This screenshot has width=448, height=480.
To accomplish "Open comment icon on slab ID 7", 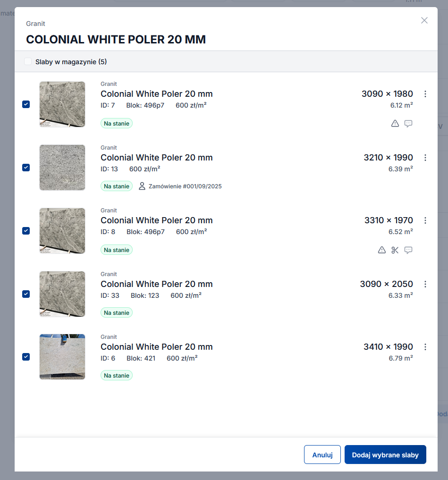I will click(x=408, y=124).
